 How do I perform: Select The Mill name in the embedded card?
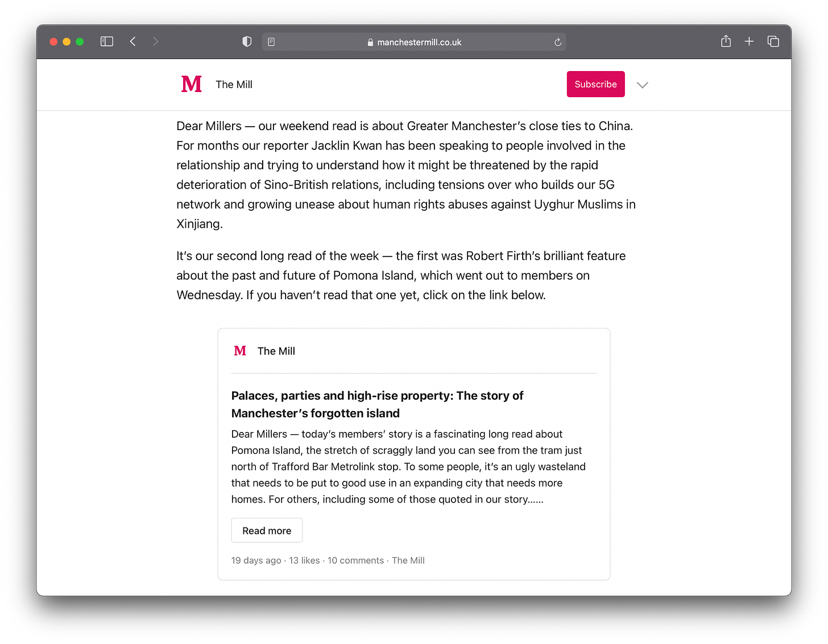click(x=276, y=351)
